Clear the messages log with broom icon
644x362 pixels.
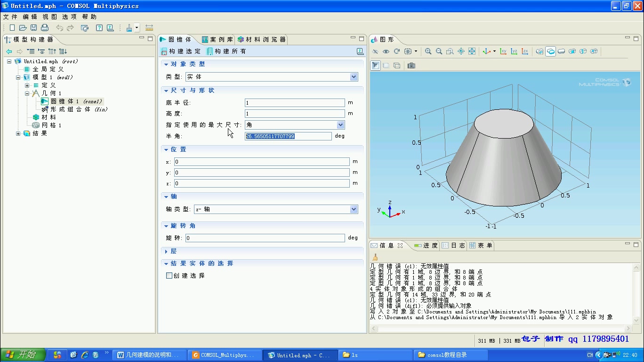click(375, 257)
